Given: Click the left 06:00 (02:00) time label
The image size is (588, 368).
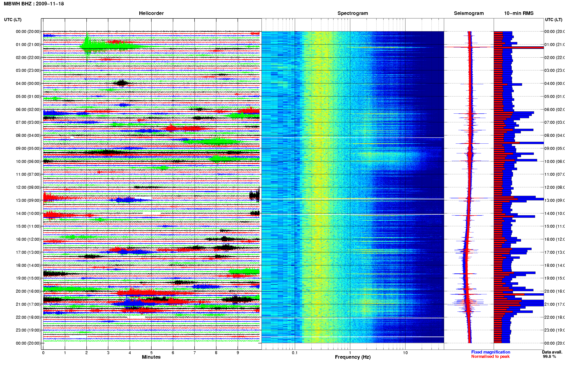Looking at the screenshot, I should 28,109.
